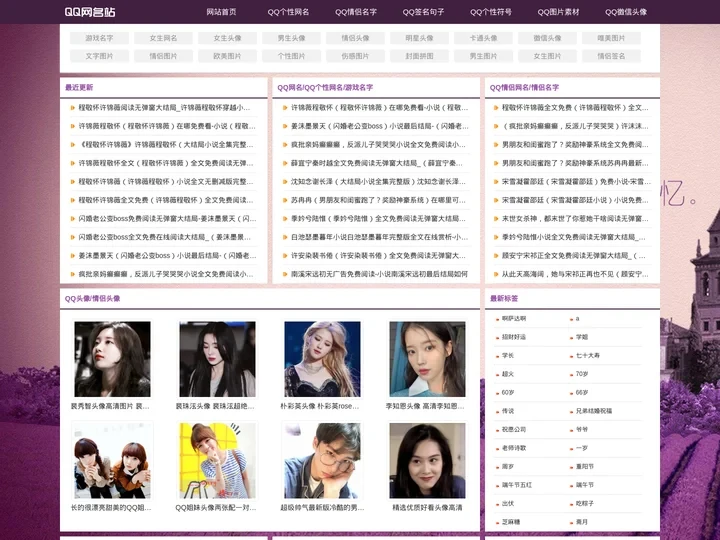Image resolution: width=720 pixels, height=540 pixels.
Task: Open the 超级帅气最新版冷酷的男 thumbnail
Action: [322, 461]
